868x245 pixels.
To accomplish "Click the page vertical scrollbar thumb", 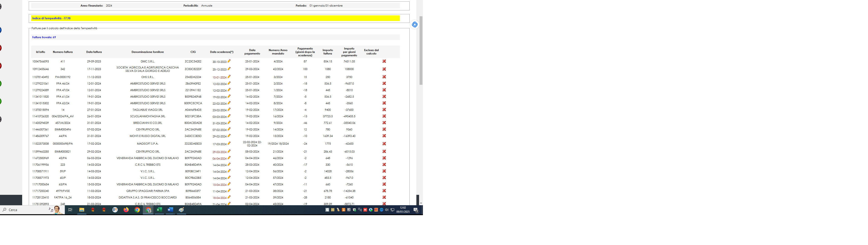I will coord(421,51).
